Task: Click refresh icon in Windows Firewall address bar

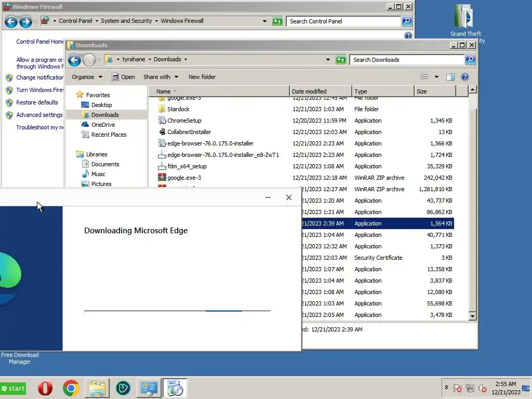Action: [277, 21]
